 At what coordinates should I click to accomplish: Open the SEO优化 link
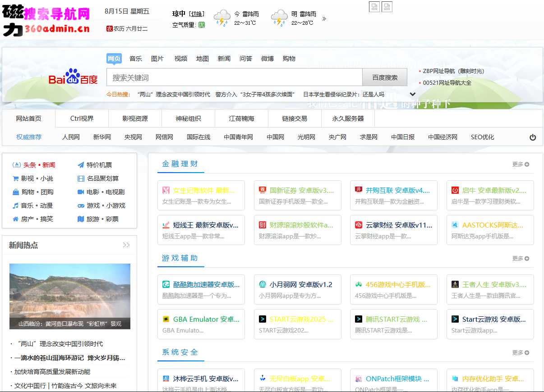pos(482,137)
